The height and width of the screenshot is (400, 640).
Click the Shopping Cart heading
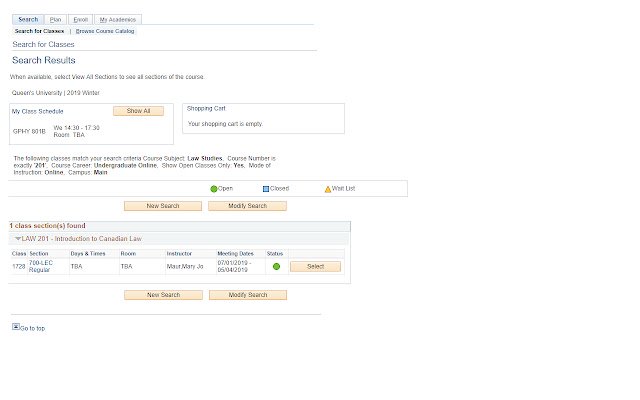(x=206, y=109)
